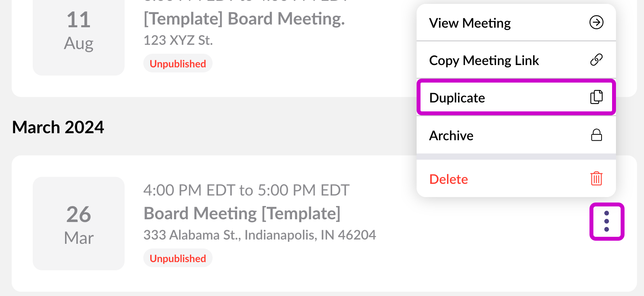This screenshot has width=644, height=296.
Task: Click the duplicate pages icon
Action: click(x=596, y=97)
